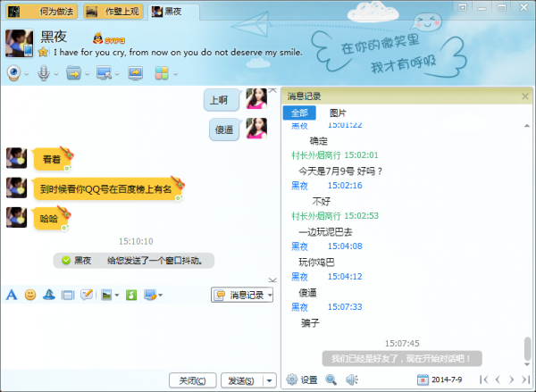
Task: Open 黑夜's profile avatar in header
Action: tap(19, 43)
